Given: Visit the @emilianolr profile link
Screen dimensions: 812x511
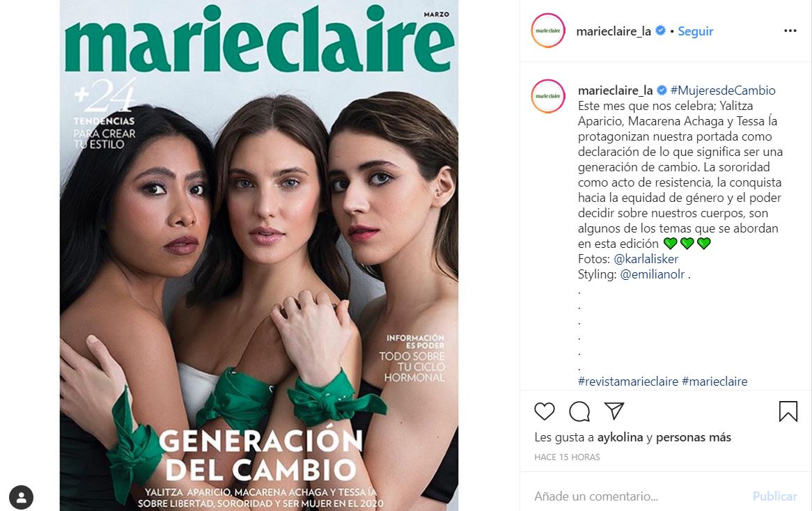Looking at the screenshot, I should [653, 274].
